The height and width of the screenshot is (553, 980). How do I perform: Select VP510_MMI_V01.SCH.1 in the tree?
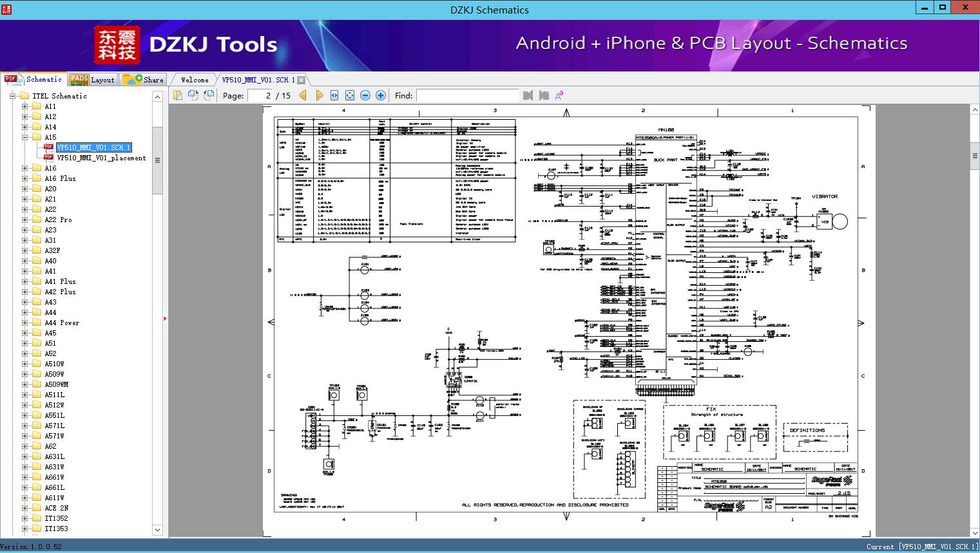(93, 147)
